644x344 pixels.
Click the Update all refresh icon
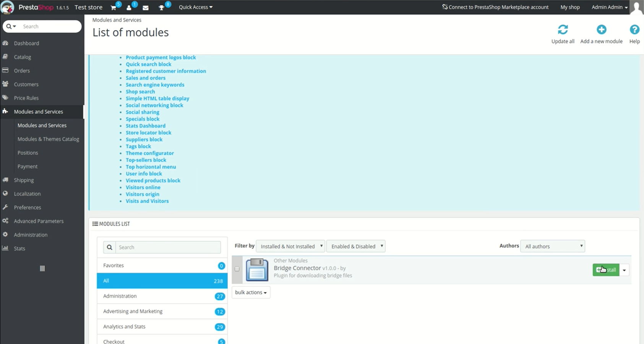click(x=563, y=30)
